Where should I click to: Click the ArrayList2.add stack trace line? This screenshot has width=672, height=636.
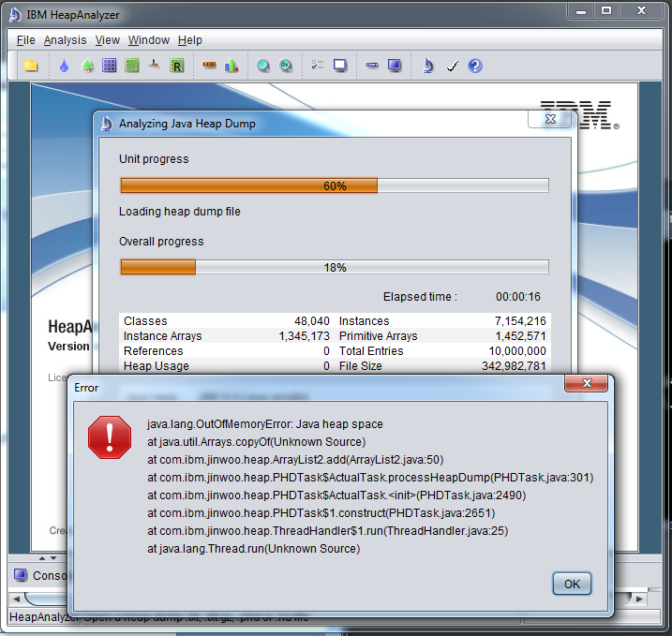(295, 460)
